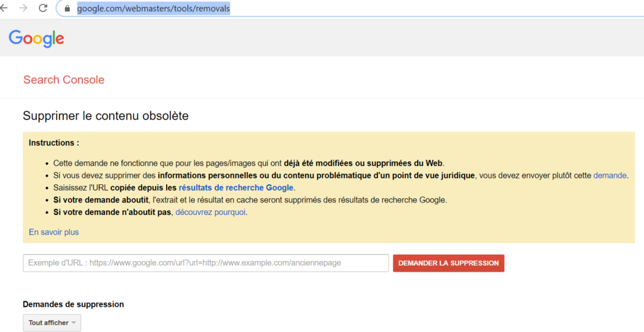This screenshot has height=332, width=644.
Task: Click the padlock site security icon
Action: 67,8
